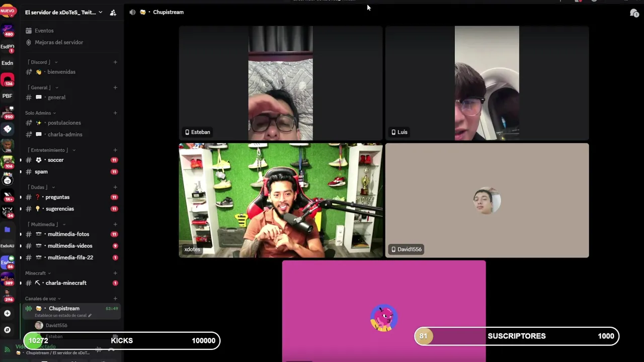Collapse the Entretenimiento category
This screenshot has width=644, height=362.
(52, 150)
